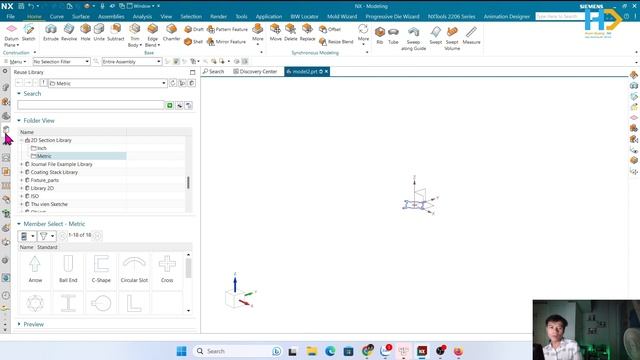
Task: Expand the Coating Stack Library node
Action: click(x=22, y=172)
